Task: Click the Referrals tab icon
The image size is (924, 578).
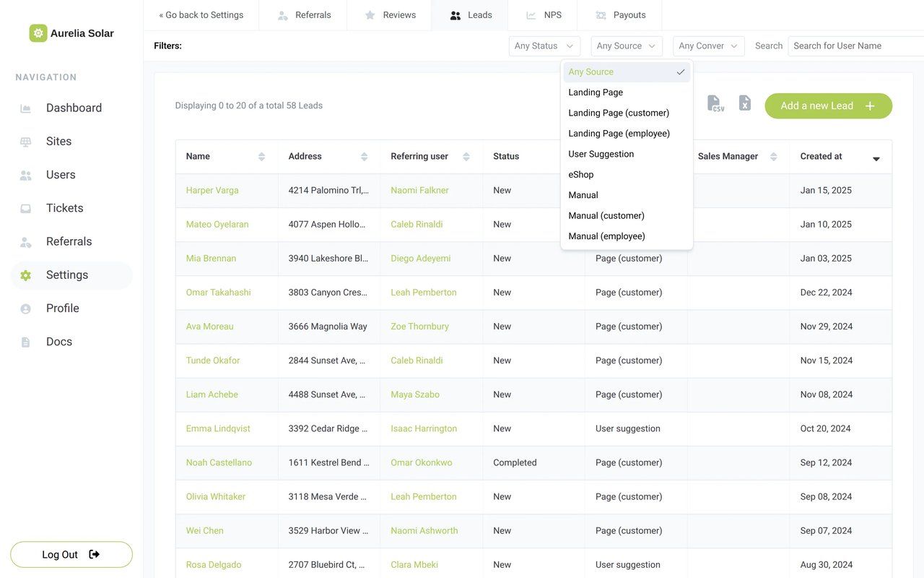Action: pyautogui.click(x=283, y=15)
